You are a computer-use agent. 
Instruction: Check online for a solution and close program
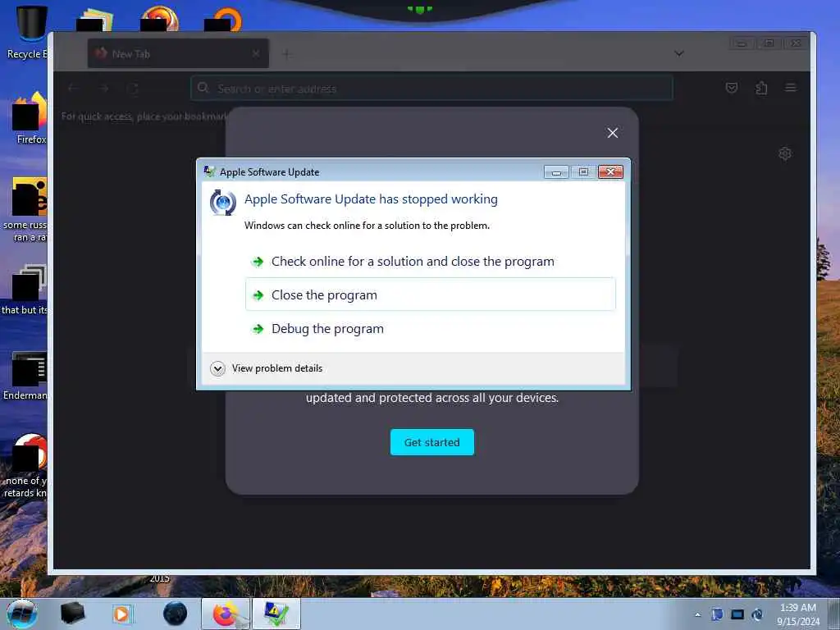tap(430, 262)
